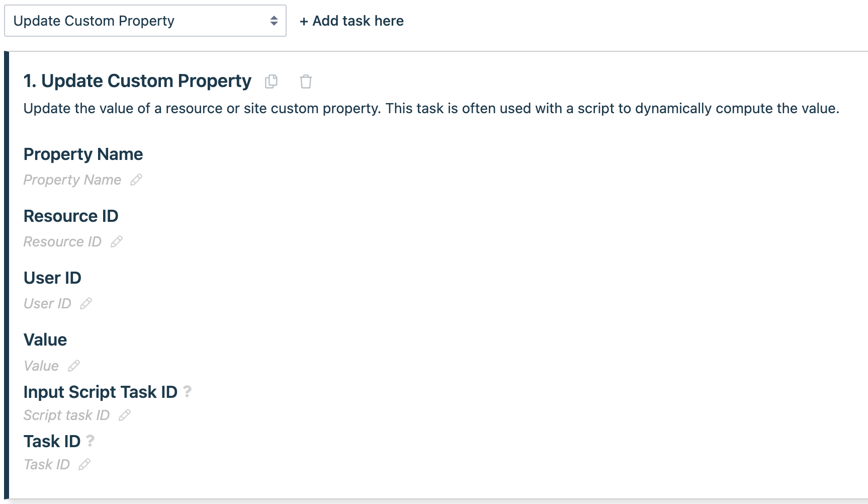The height and width of the screenshot is (504, 868).
Task: Click the Value placeholder text
Action: (x=41, y=366)
